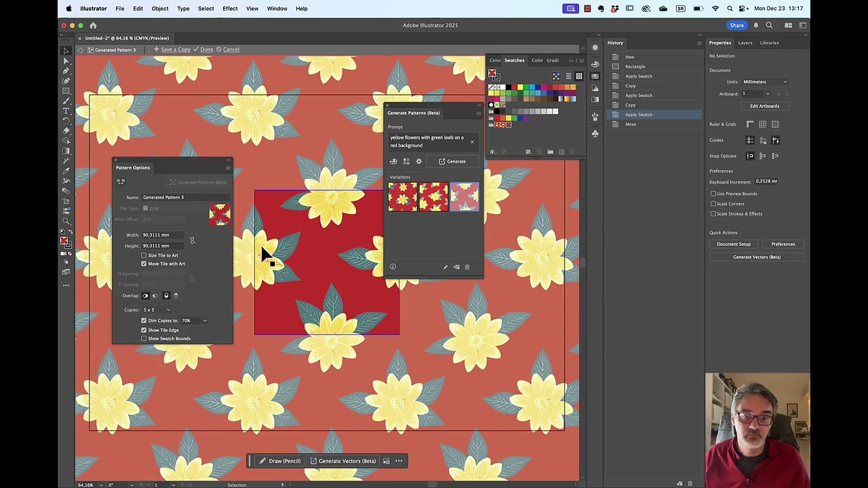Check Show Swatch Bounds option

144,338
